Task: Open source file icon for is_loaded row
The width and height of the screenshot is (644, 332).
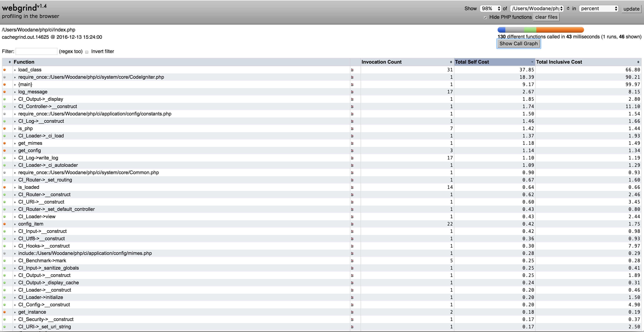Action: point(352,187)
